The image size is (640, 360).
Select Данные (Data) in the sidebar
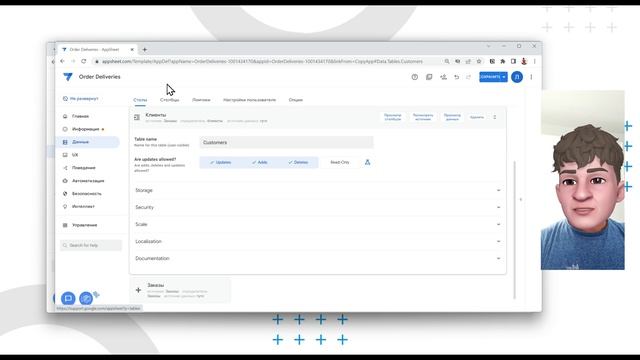tap(88, 142)
